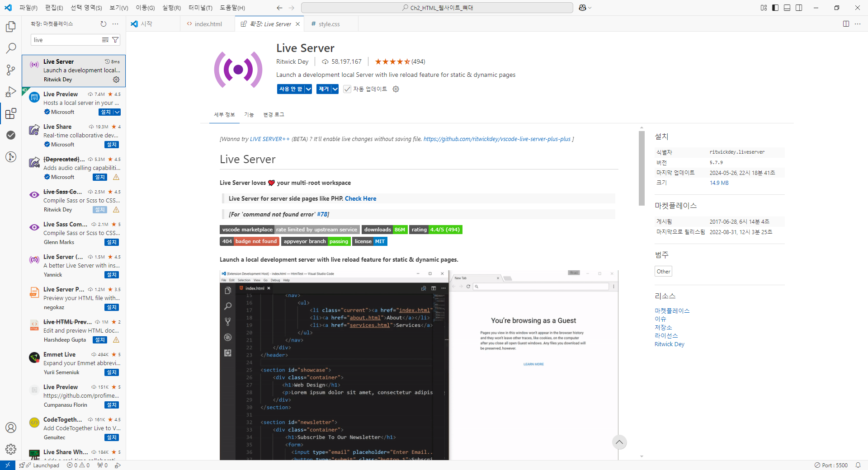Switch to the style.css tab
Viewport: 868px width, 470px height.
tap(329, 24)
